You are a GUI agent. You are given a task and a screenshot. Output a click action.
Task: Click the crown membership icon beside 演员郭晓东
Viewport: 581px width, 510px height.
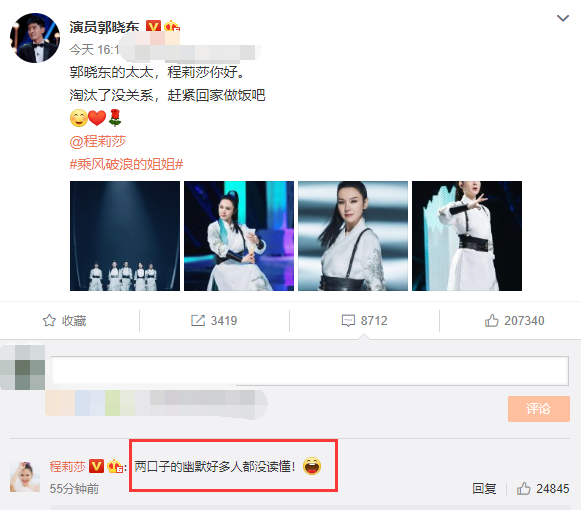[172, 27]
